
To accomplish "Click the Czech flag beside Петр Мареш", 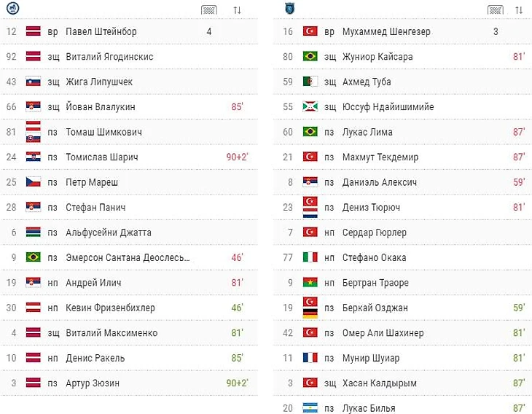I will tap(34, 182).
